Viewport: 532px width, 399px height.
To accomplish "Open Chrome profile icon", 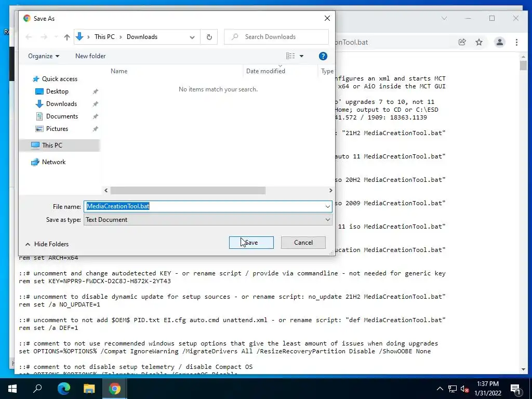I will pos(499,42).
